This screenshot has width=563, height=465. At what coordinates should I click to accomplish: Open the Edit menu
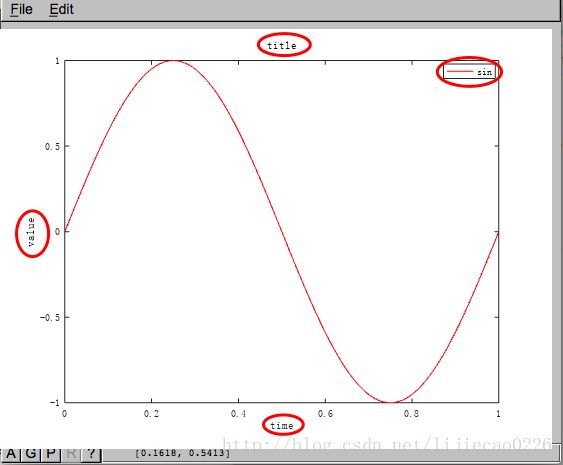click(x=61, y=9)
